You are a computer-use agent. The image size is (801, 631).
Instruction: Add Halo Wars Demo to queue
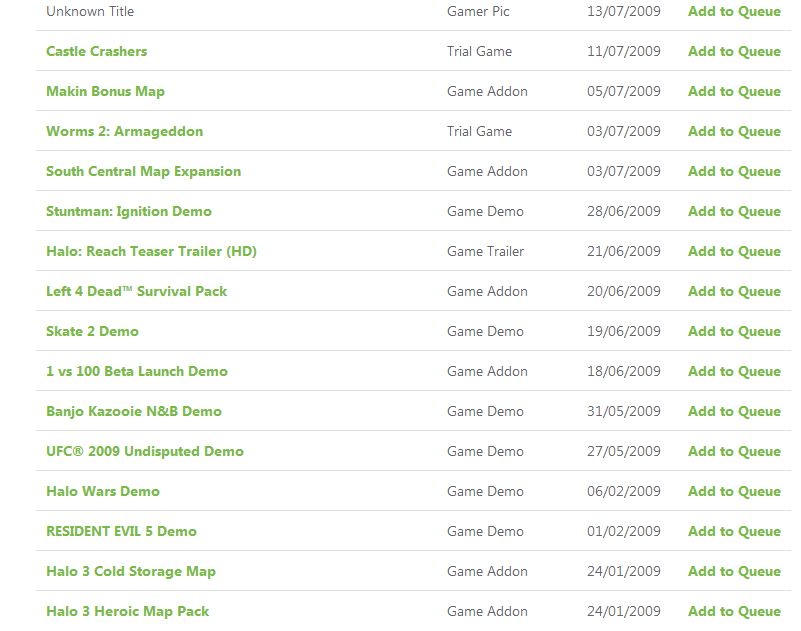[734, 491]
